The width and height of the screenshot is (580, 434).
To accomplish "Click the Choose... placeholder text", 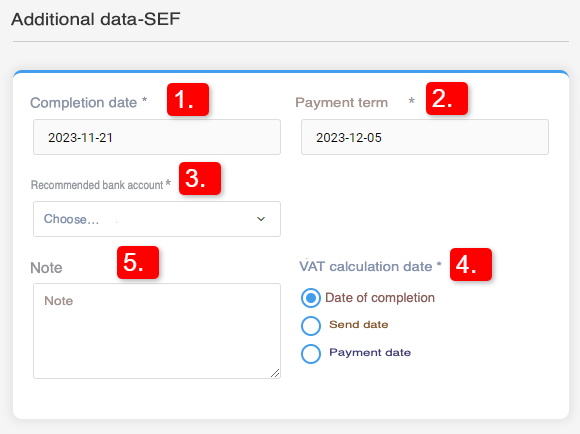I will pyautogui.click(x=71, y=219).
